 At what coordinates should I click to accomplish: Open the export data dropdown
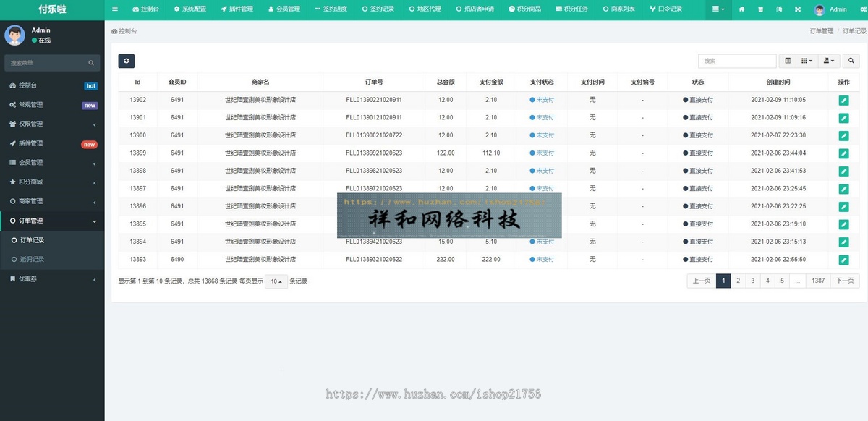tap(830, 61)
